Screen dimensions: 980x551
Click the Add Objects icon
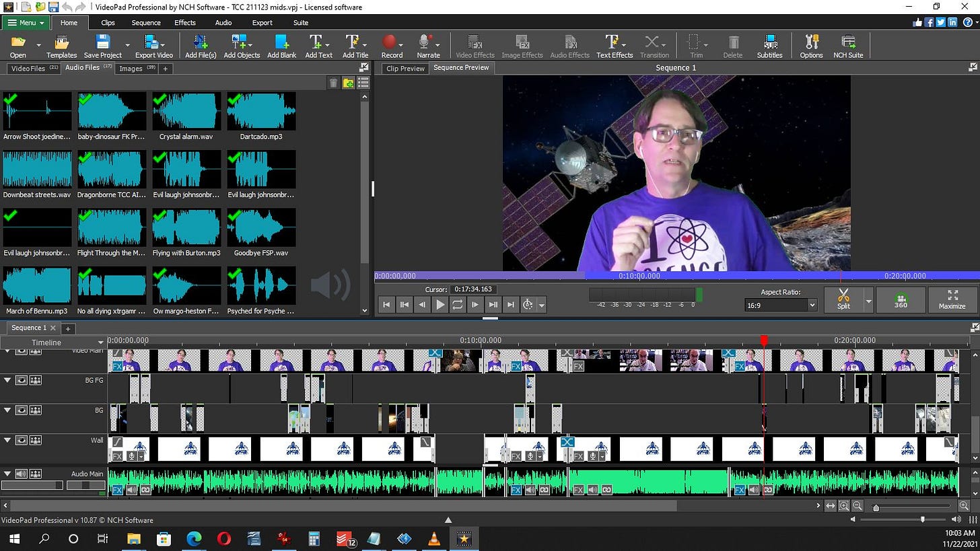[x=242, y=46]
